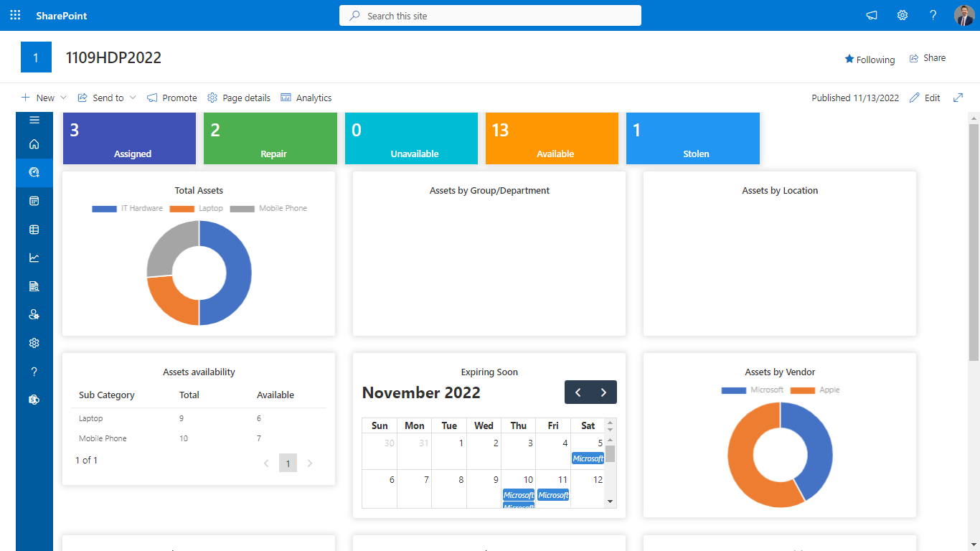980x551 pixels.
Task: Select Promote from the command bar
Action: 171,98
